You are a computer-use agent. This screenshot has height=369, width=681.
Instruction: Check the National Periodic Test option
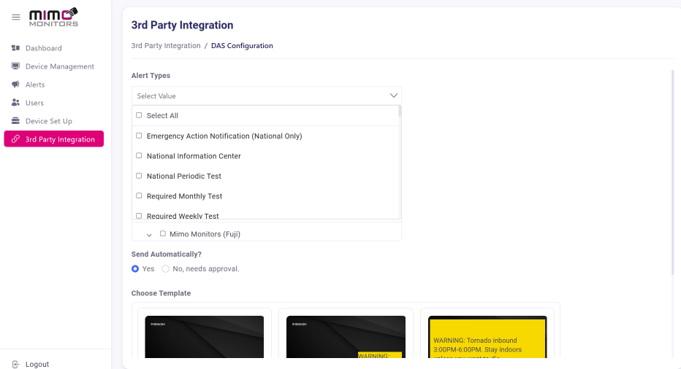click(x=139, y=176)
